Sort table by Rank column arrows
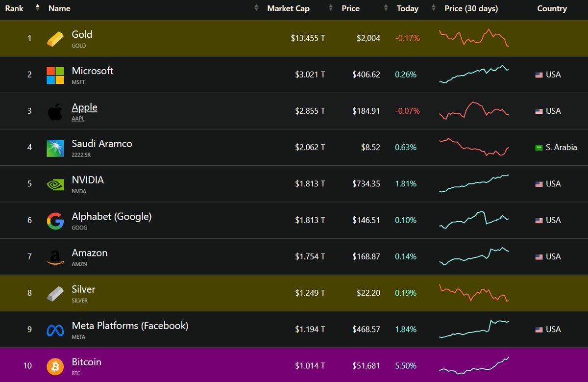 coord(38,8)
